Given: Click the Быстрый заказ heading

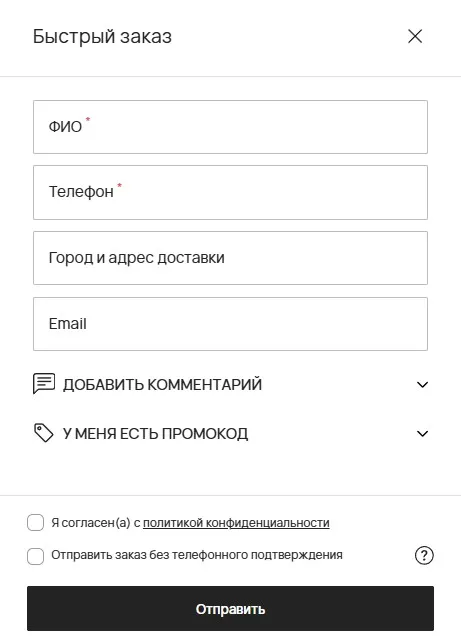Looking at the screenshot, I should (102, 37).
